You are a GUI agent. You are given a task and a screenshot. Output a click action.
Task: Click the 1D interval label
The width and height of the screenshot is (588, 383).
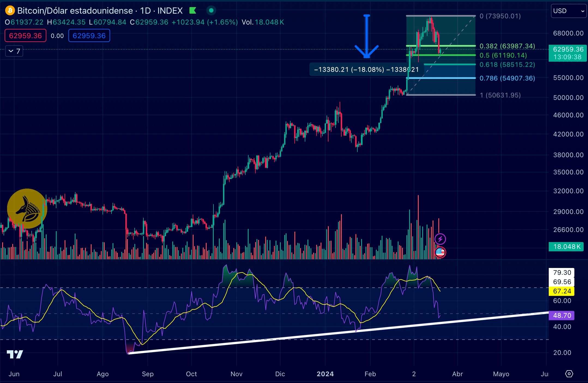145,11
